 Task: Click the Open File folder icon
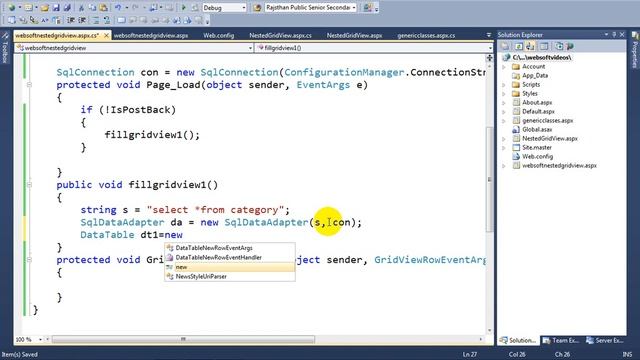(45, 7)
